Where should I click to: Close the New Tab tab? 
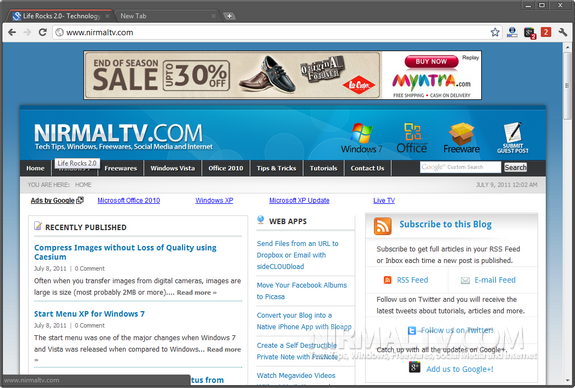coord(213,16)
